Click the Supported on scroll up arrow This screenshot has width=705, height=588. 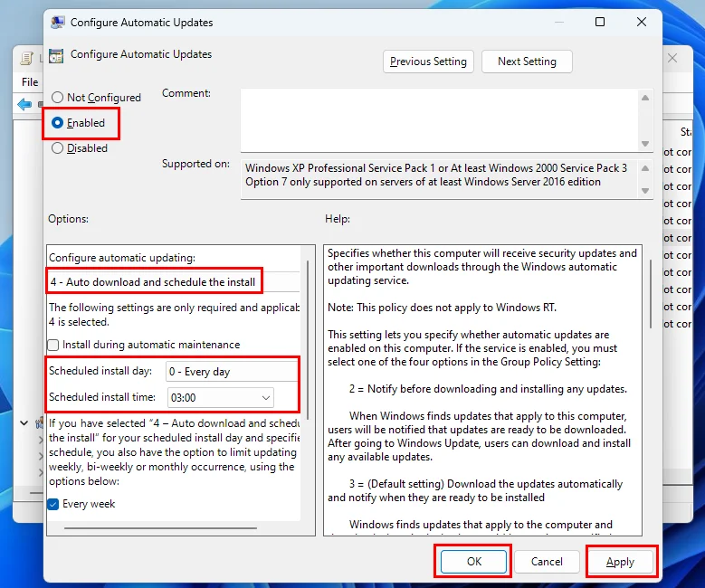tap(645, 168)
